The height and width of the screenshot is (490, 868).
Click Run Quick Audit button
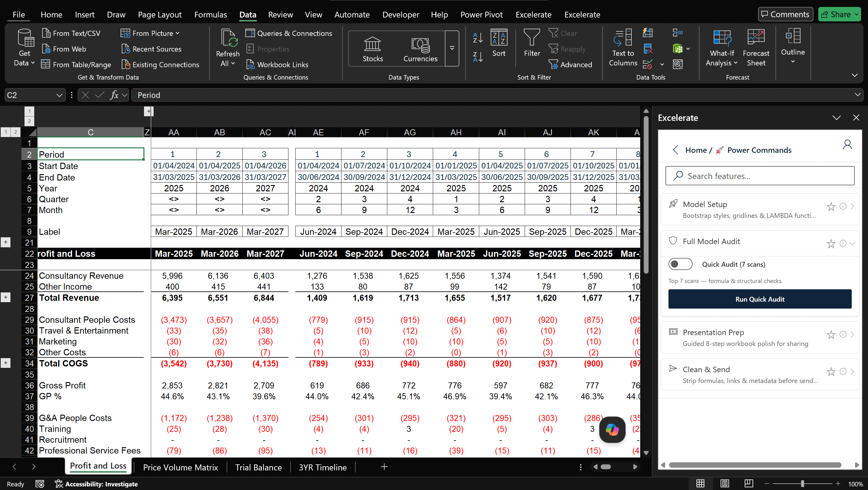(x=760, y=299)
